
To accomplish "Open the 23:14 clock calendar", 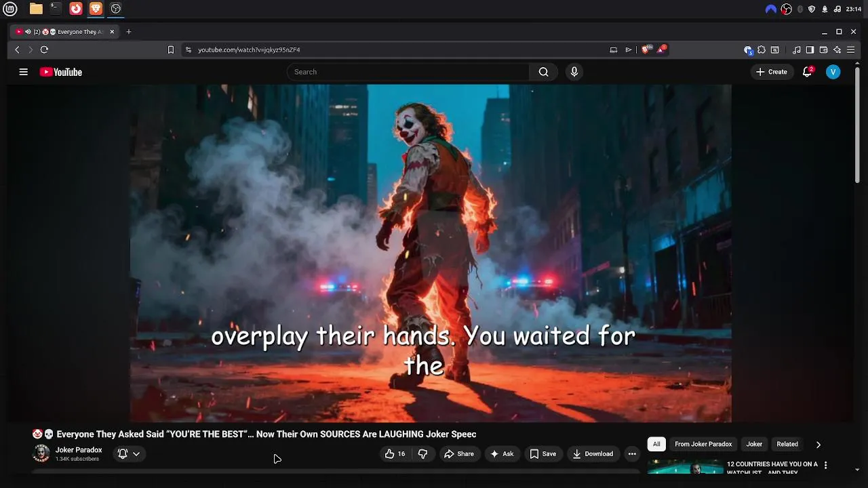I will 854,9.
